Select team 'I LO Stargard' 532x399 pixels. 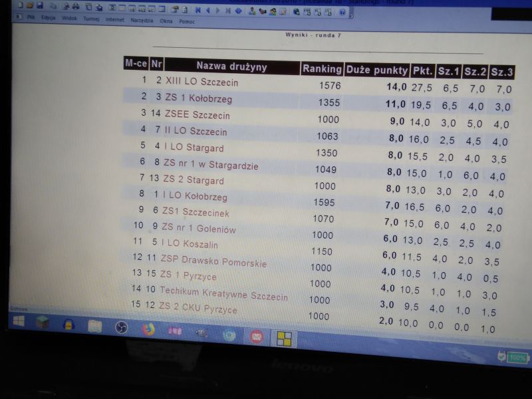[x=194, y=147]
